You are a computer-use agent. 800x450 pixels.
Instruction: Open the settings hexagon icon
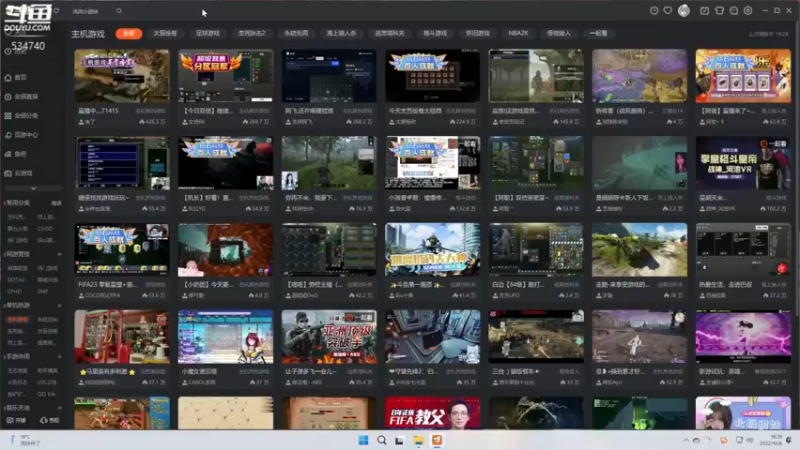coord(748,10)
